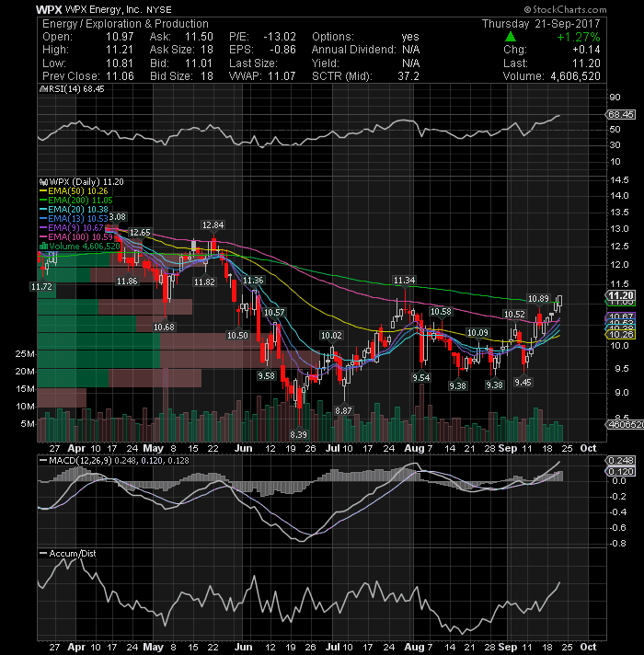Image resolution: width=644 pixels, height=655 pixels.
Task: Click the volume bars icon in the legend
Action: 43,247
